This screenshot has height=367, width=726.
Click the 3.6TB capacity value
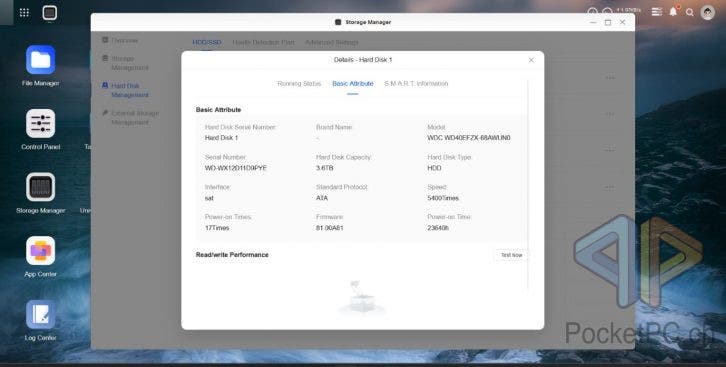point(325,168)
